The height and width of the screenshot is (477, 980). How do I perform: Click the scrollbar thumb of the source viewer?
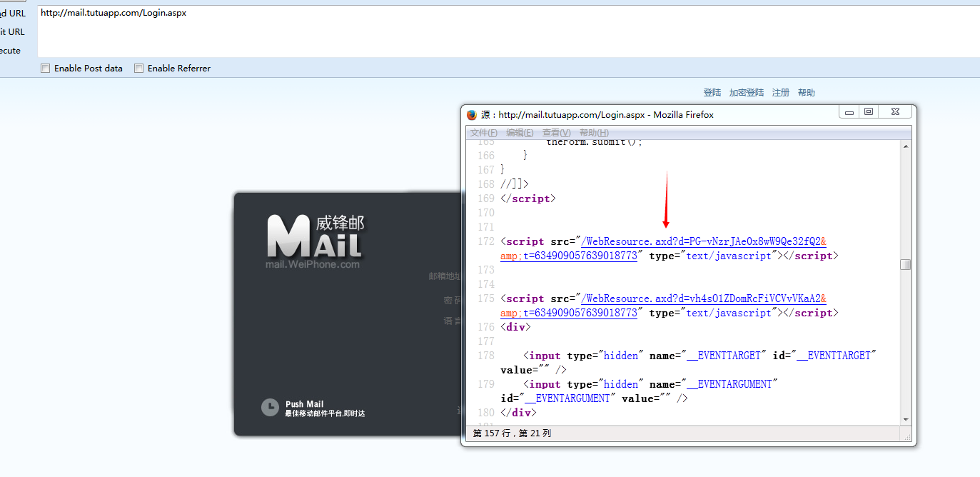906,264
